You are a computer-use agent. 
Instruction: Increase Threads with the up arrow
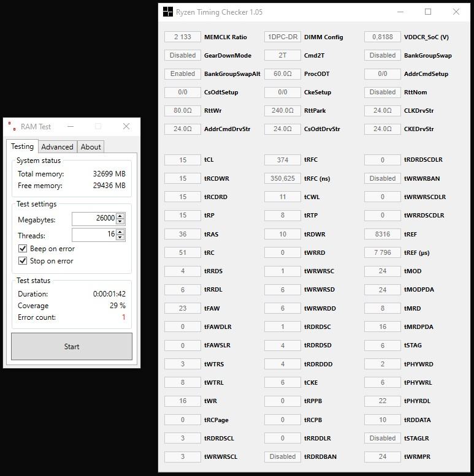point(120,232)
